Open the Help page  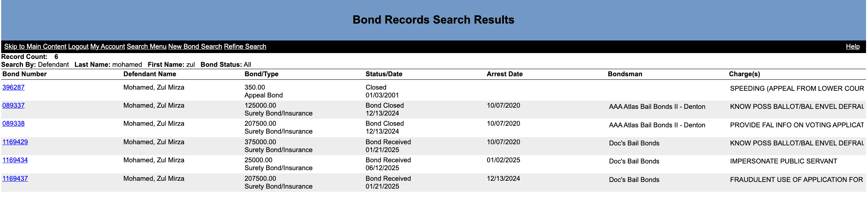853,46
